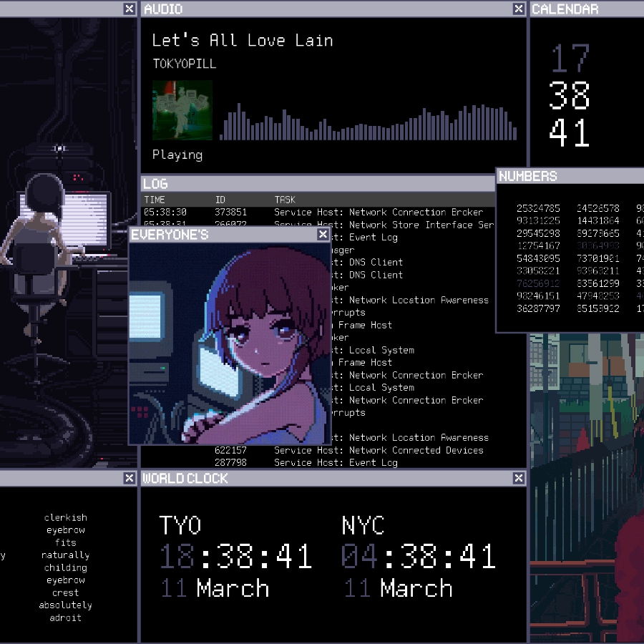Viewport: 644px width, 644px height.
Task: Click the LOG window title bar
Action: click(x=318, y=184)
